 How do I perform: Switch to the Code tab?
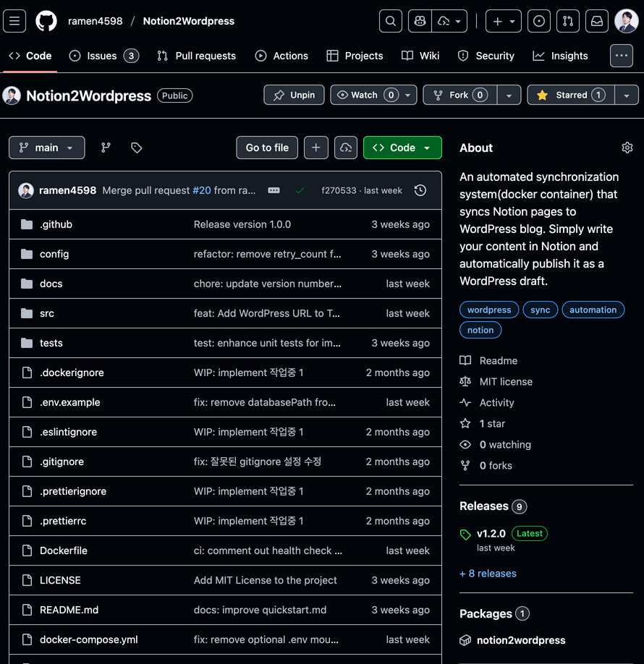click(30, 56)
